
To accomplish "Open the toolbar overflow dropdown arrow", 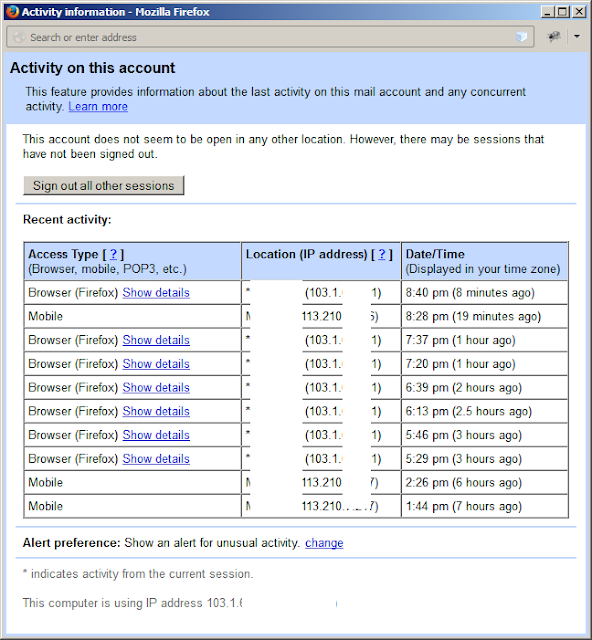I will pyautogui.click(x=577, y=37).
